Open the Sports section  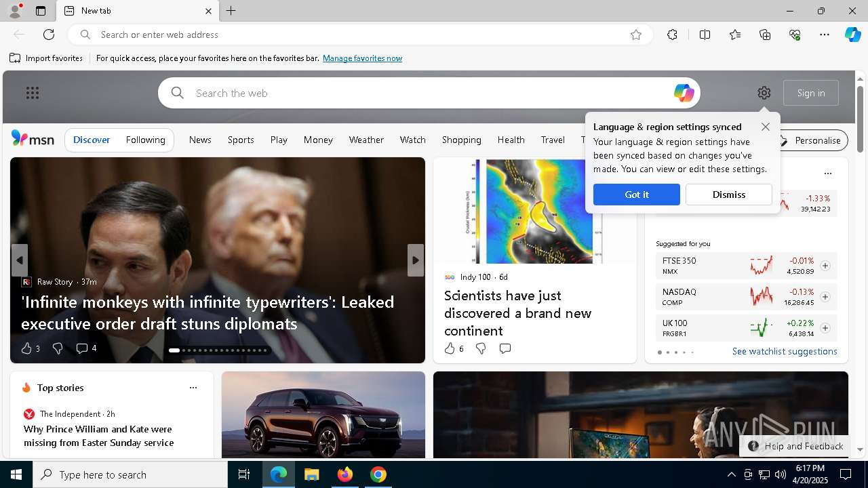241,140
